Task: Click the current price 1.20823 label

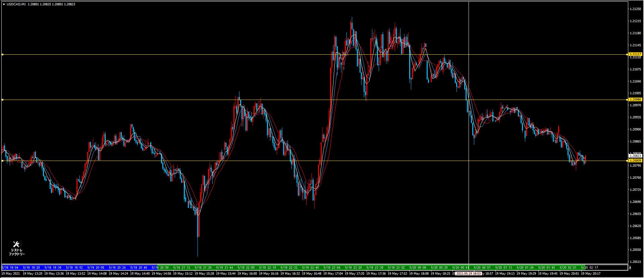Action: [635, 156]
